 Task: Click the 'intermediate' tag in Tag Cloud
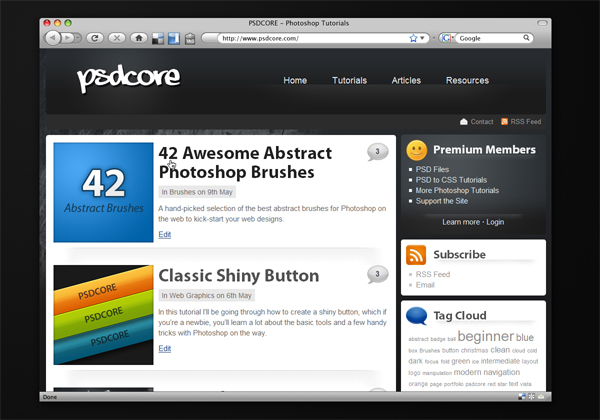click(x=500, y=361)
